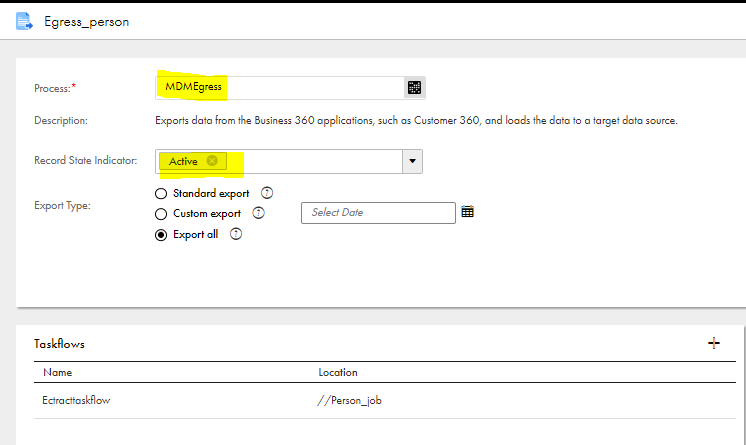
Task: Select the Ectracttaskflow row name
Action: (76, 400)
